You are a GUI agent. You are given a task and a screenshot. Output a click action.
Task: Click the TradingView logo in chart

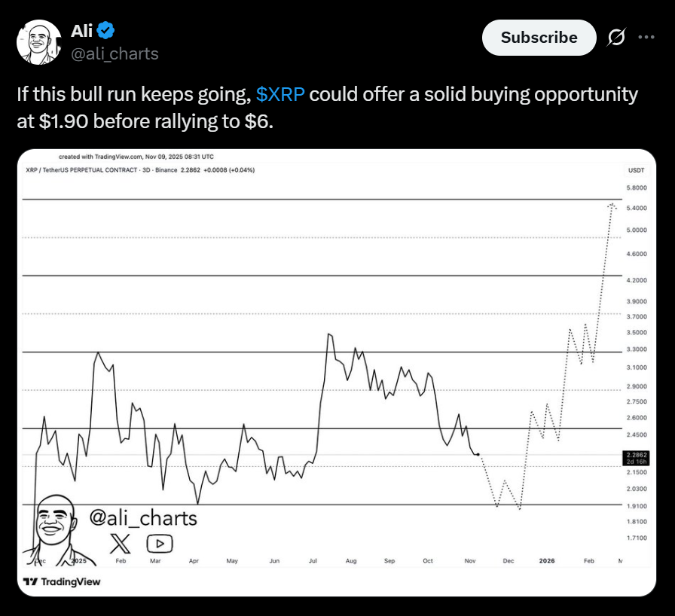click(x=62, y=581)
